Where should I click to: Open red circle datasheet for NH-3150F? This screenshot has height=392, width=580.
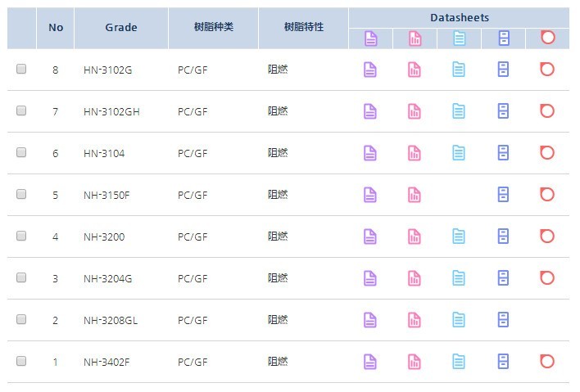(x=547, y=194)
